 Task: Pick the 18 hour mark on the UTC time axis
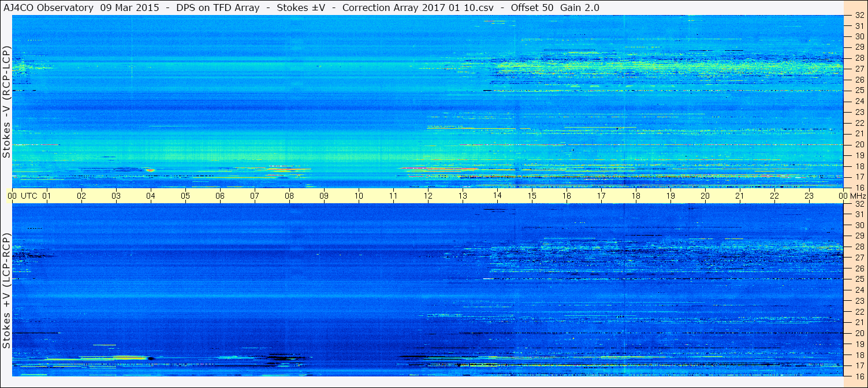point(636,196)
